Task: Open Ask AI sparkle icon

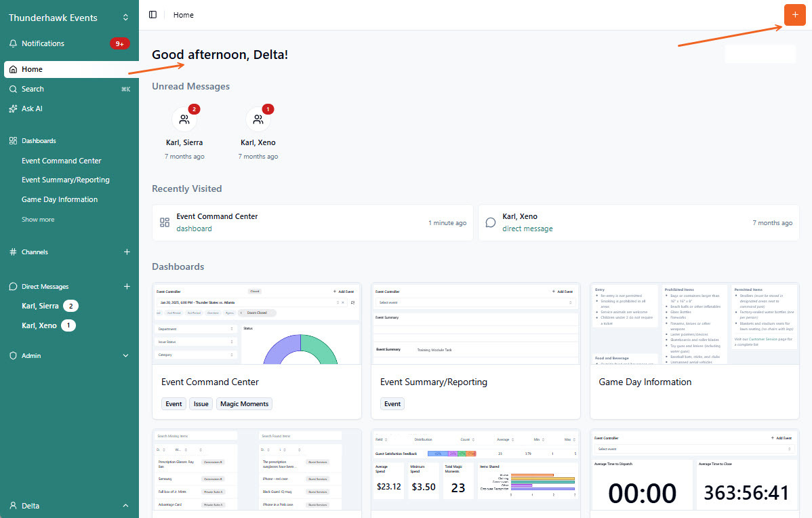Action: click(x=13, y=108)
